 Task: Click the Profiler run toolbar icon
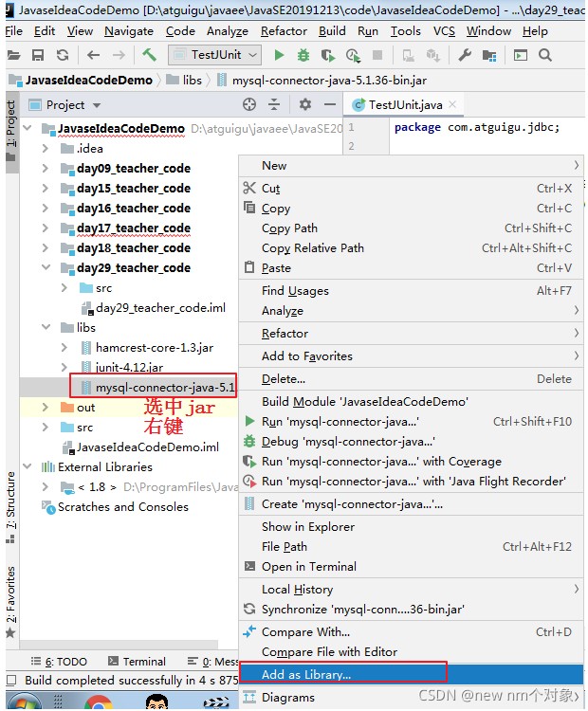353,55
